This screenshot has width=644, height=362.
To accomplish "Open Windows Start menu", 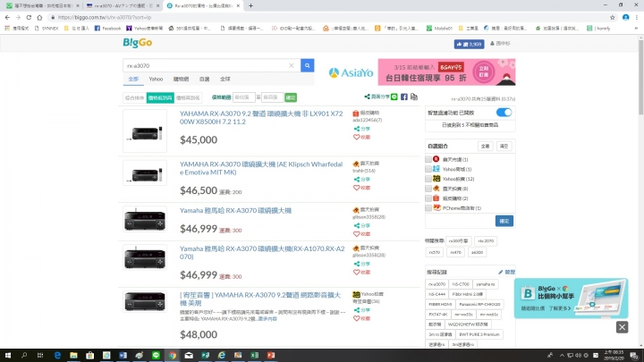I will pos(8,356).
